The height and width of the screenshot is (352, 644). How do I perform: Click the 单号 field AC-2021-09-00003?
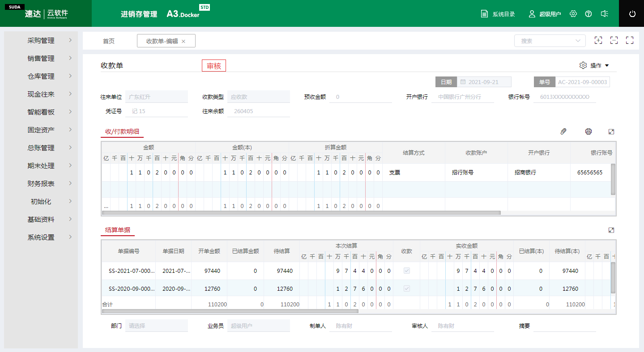pyautogui.click(x=582, y=82)
